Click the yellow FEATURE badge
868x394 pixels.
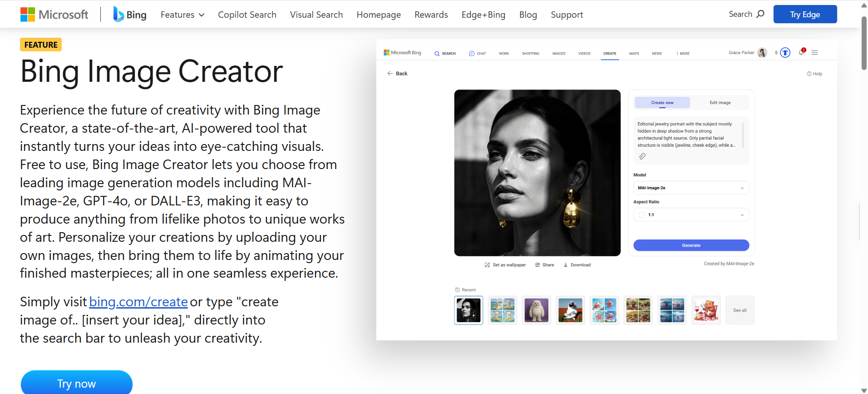41,45
